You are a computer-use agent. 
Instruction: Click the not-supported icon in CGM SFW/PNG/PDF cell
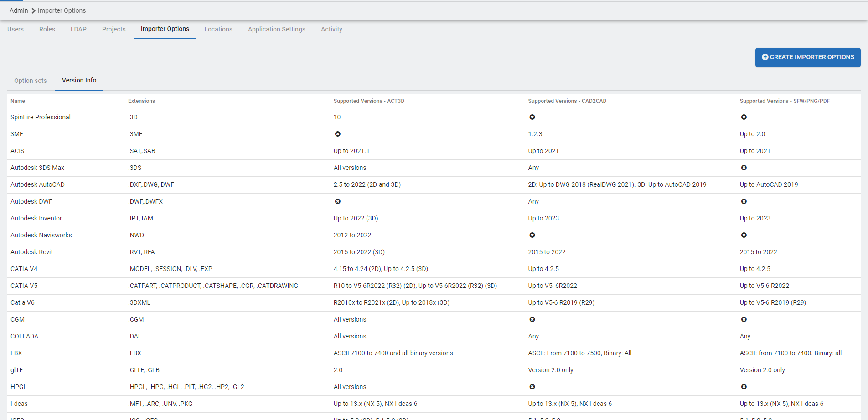click(x=744, y=319)
